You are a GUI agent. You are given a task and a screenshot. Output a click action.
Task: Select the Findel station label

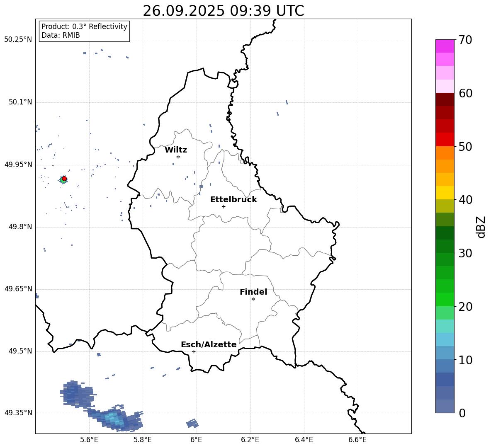tap(253, 292)
